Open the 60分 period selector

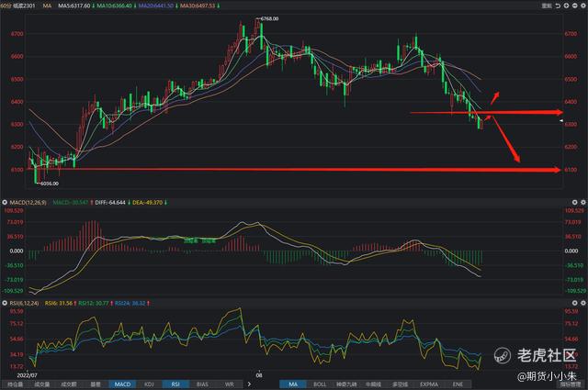click(6, 5)
